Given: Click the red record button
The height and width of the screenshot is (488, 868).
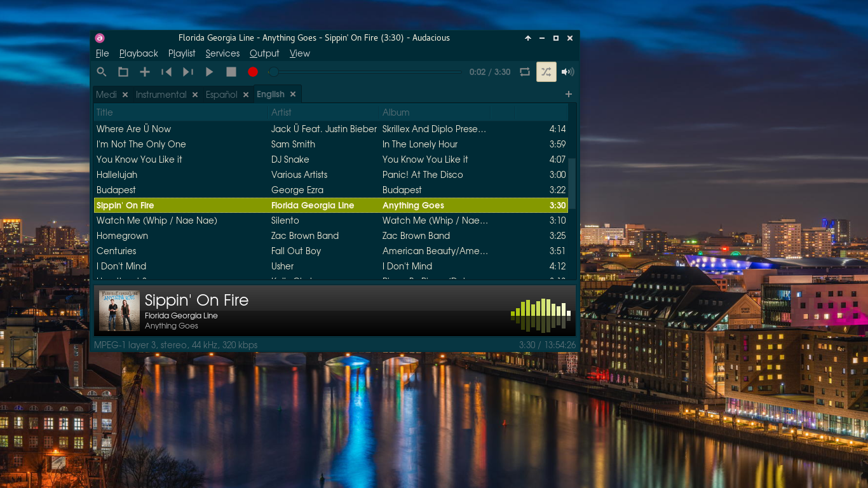Looking at the screenshot, I should click(252, 72).
